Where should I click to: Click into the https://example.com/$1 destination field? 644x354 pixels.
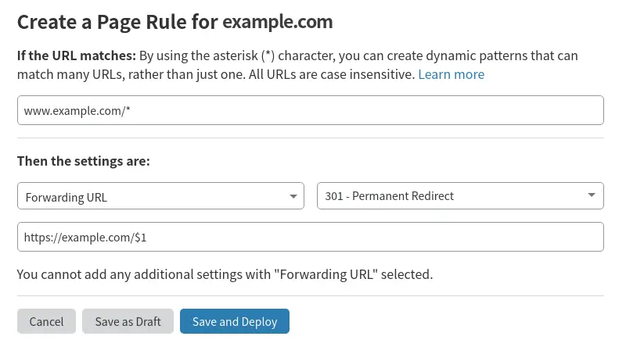tap(311, 237)
